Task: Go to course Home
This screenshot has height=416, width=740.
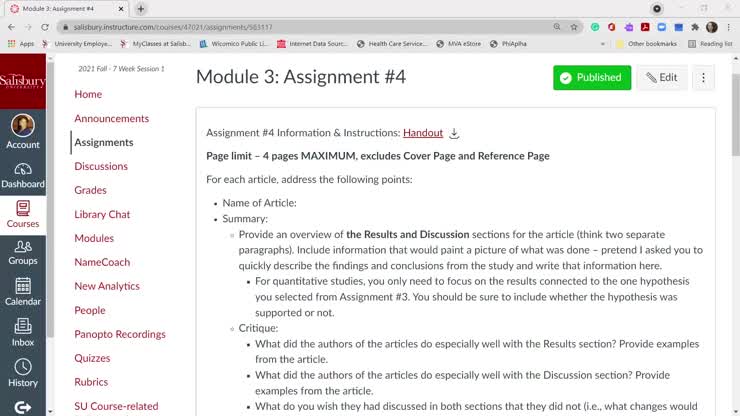Action: click(88, 94)
